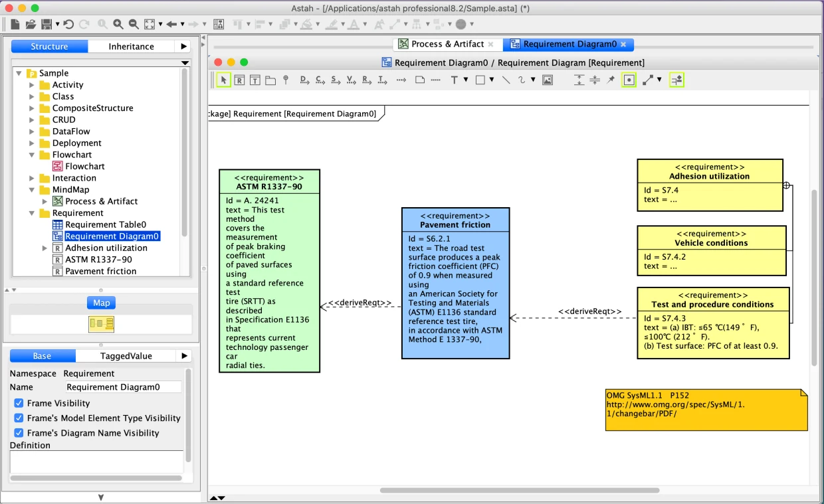Select the Pavement friction requirement block
Screen dimensions: 824x504
click(x=455, y=283)
